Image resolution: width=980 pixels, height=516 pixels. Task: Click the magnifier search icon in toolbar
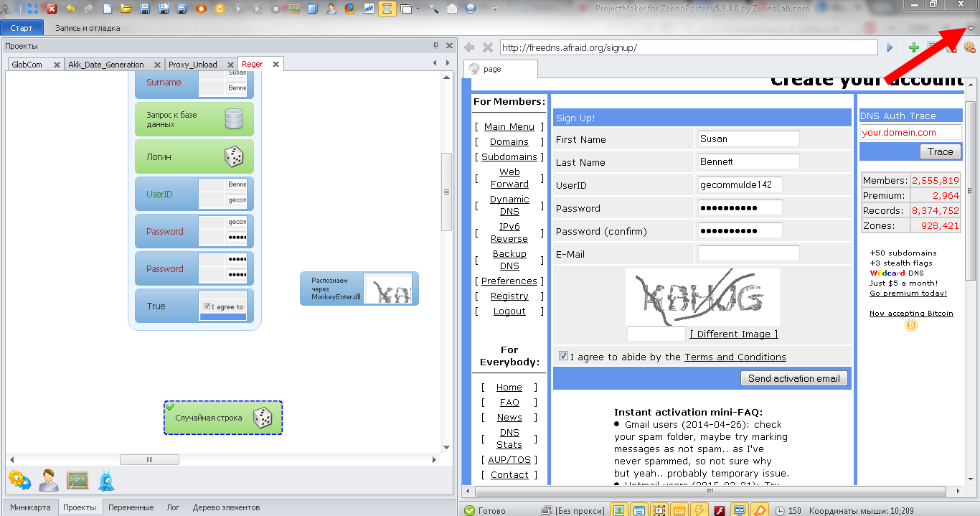(433, 9)
